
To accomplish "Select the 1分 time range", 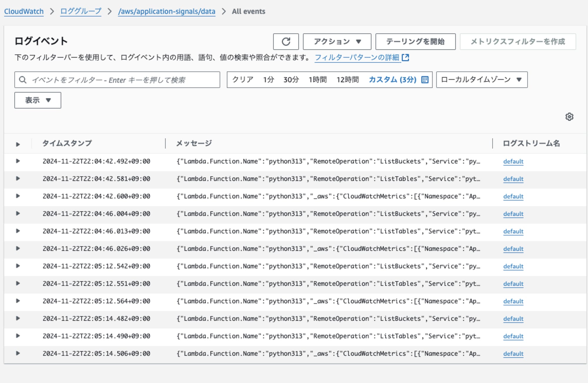I will (268, 80).
